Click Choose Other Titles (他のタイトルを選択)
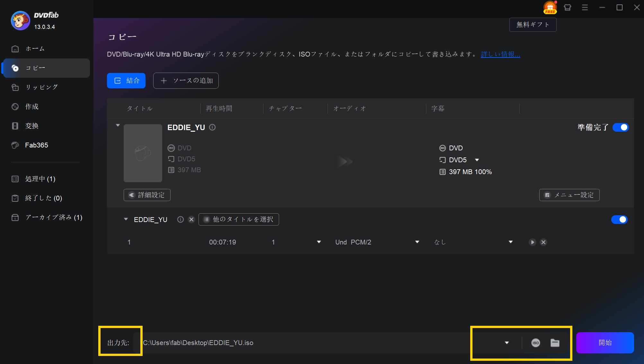Screen dimensions: 644x364 tap(239, 219)
